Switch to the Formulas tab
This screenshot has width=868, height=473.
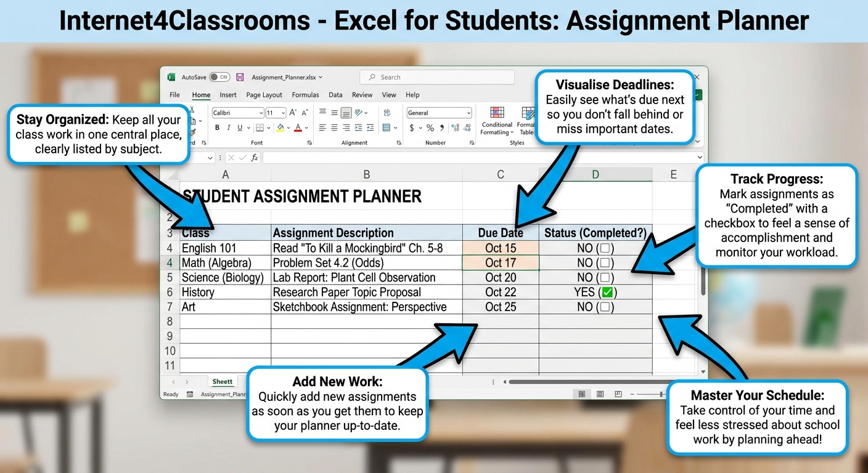(x=305, y=95)
